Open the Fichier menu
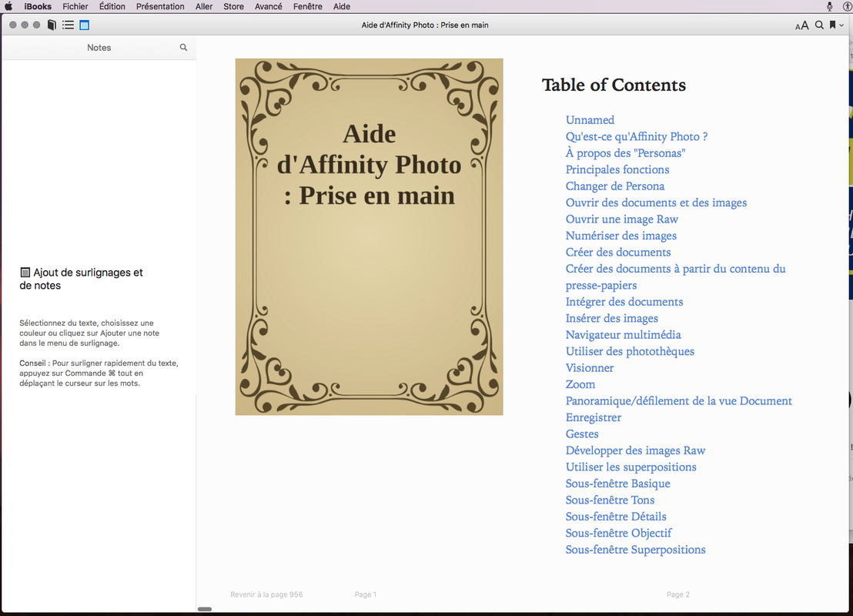This screenshot has height=616, width=853. coord(75,6)
